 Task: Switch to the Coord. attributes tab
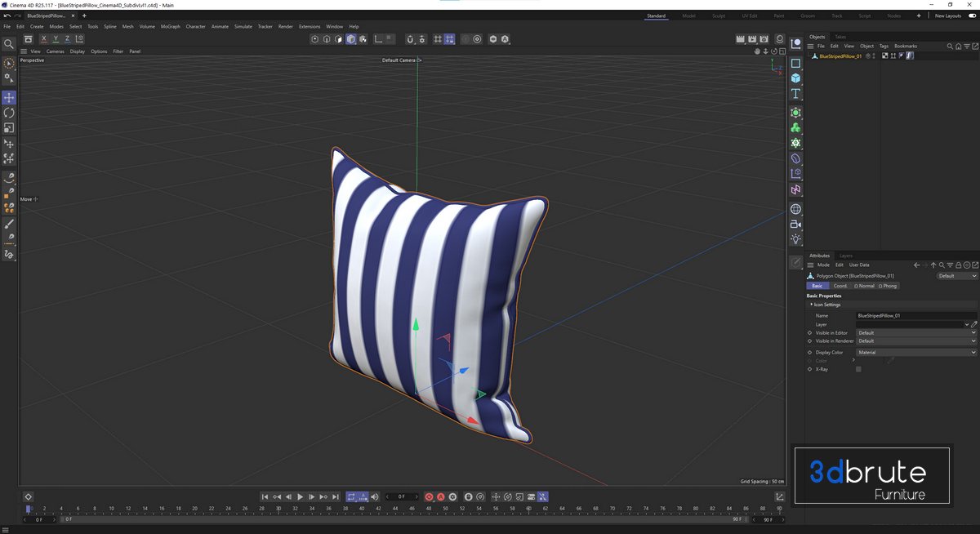coord(840,286)
